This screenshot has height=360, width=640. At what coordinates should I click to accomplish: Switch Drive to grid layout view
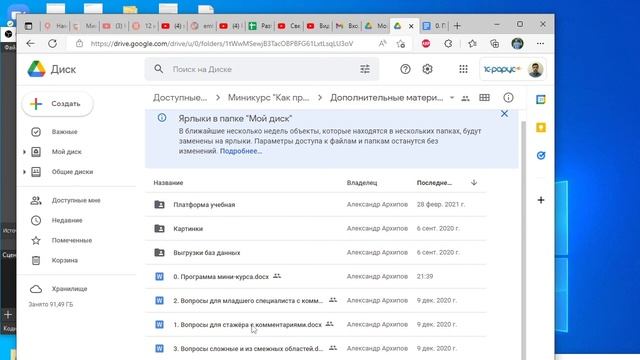(484, 98)
